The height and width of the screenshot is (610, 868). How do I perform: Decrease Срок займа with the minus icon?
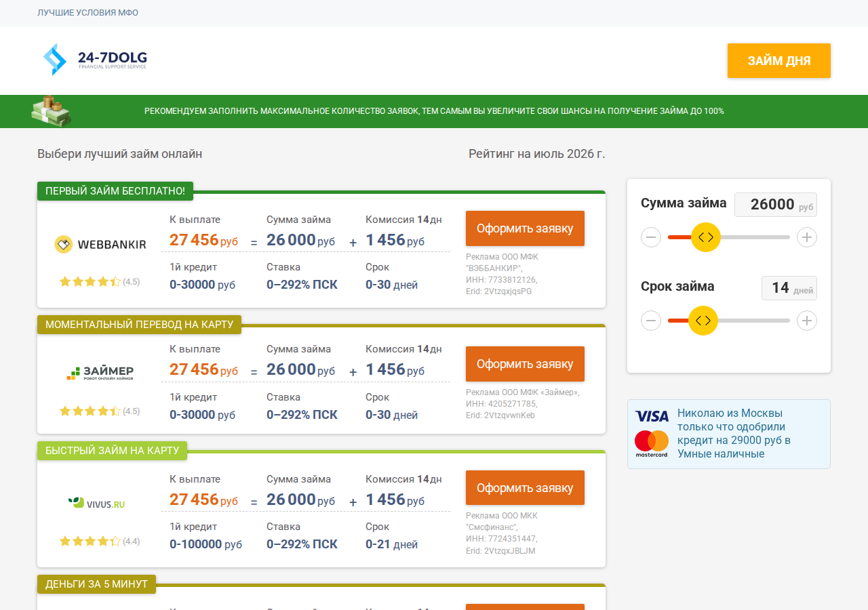651,321
